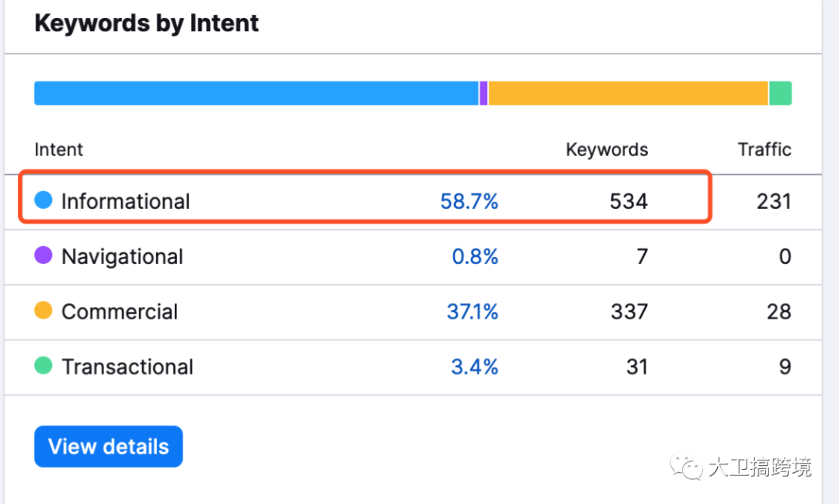This screenshot has height=504, width=839.
Task: Click the purple Navigational dot icon
Action: (44, 255)
